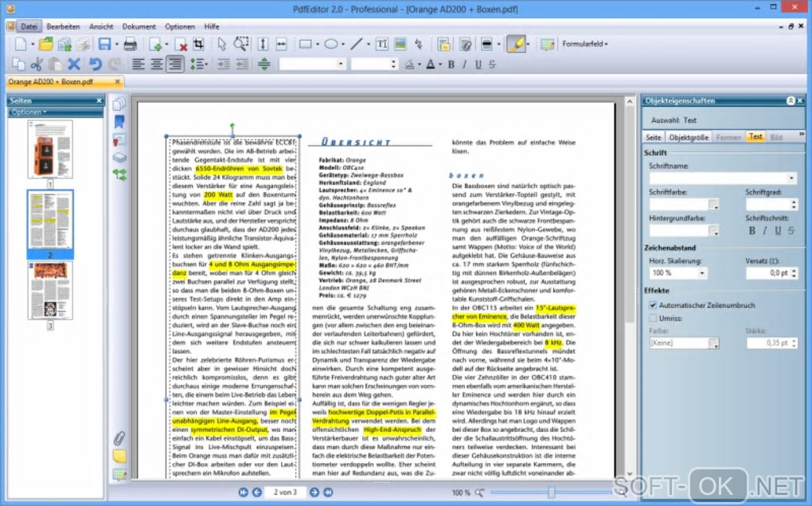Click the printer icon in the toolbar
The height and width of the screenshot is (506, 812).
click(x=131, y=44)
